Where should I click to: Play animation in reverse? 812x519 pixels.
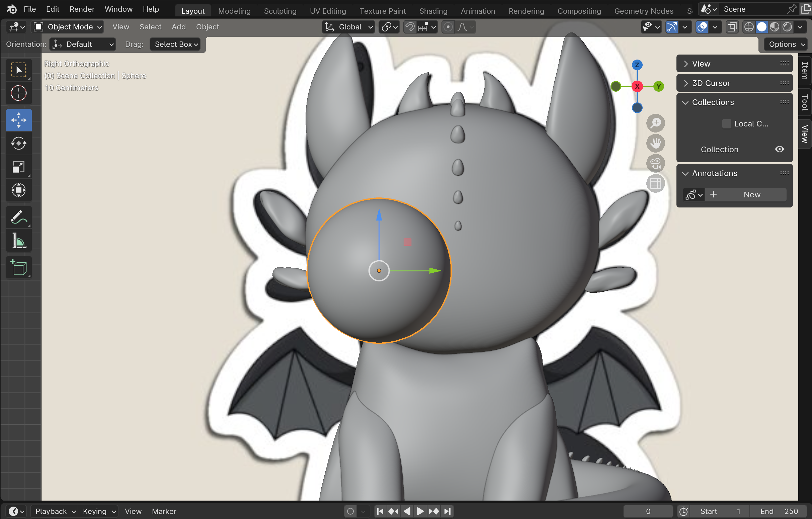407,511
